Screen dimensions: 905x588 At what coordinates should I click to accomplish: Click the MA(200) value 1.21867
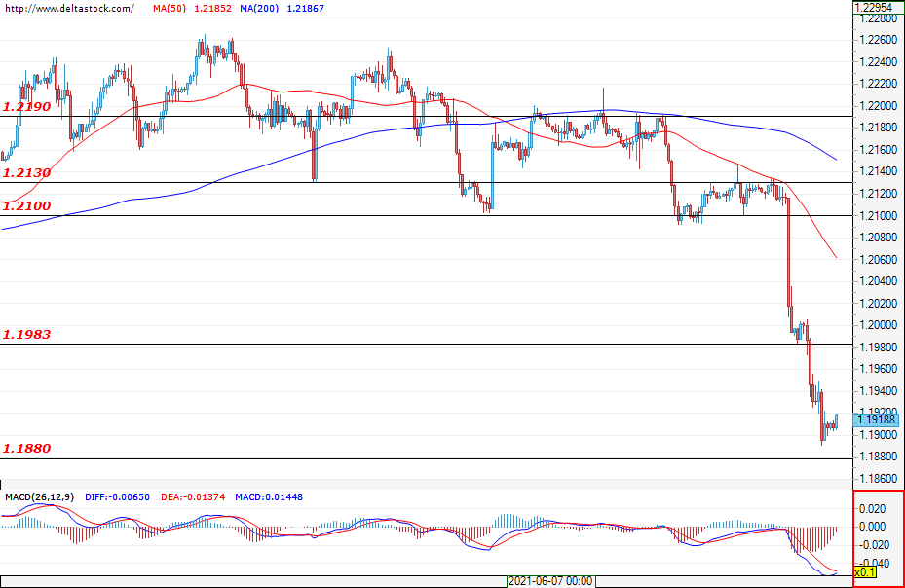[305, 9]
